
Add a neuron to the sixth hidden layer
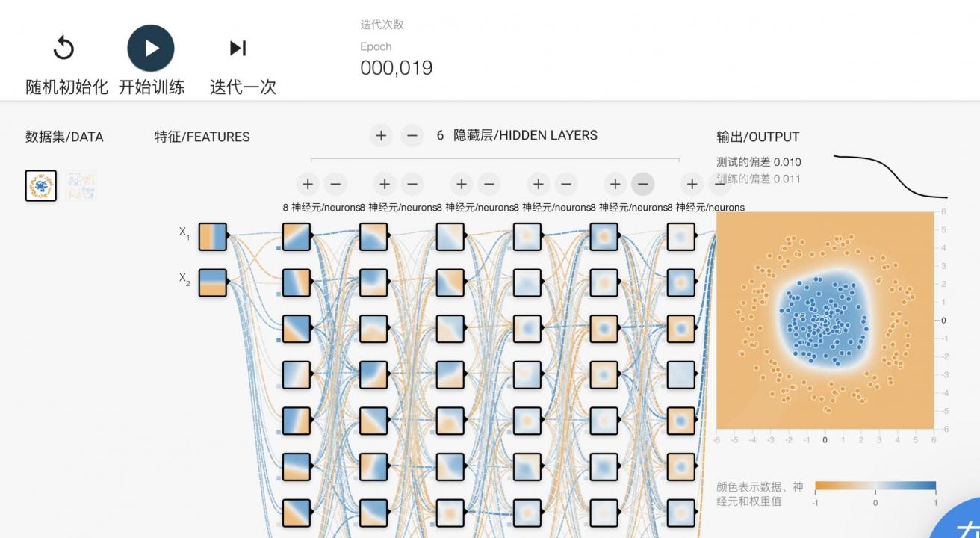pos(692,184)
